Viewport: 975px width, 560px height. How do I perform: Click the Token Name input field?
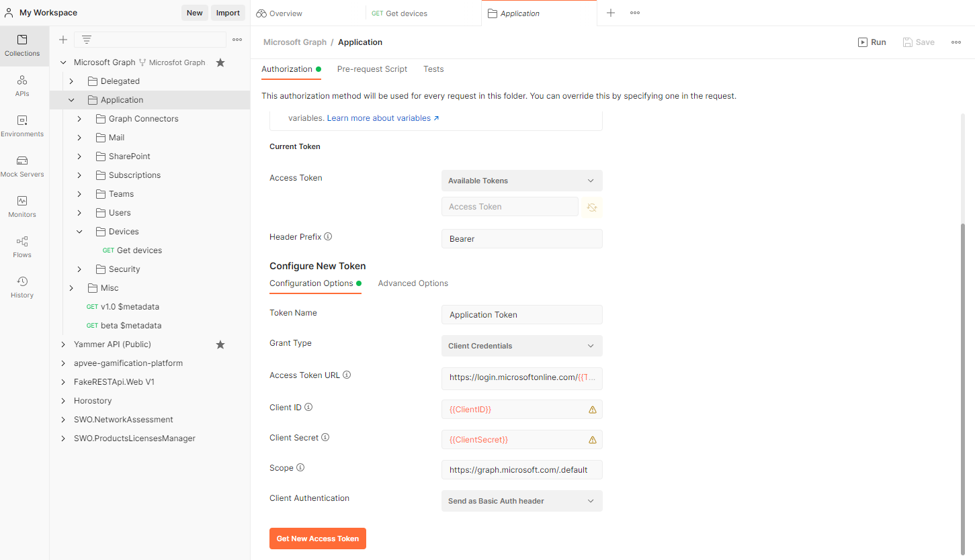pos(521,315)
